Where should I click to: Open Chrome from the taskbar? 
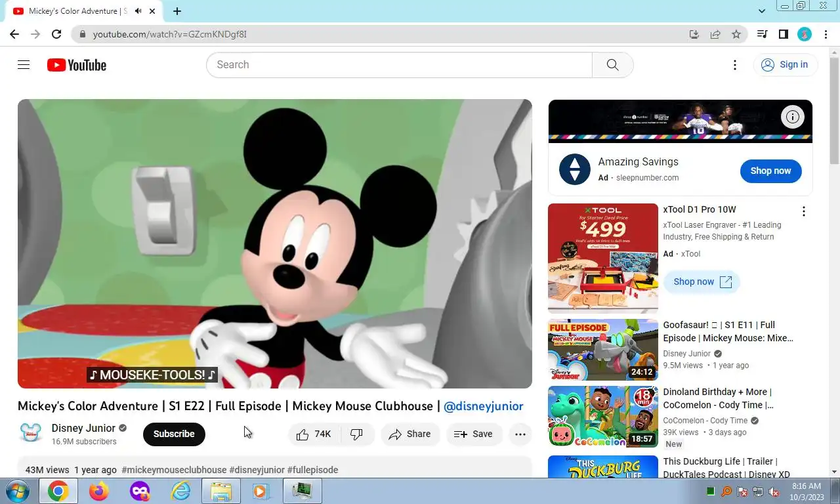pyautogui.click(x=58, y=491)
